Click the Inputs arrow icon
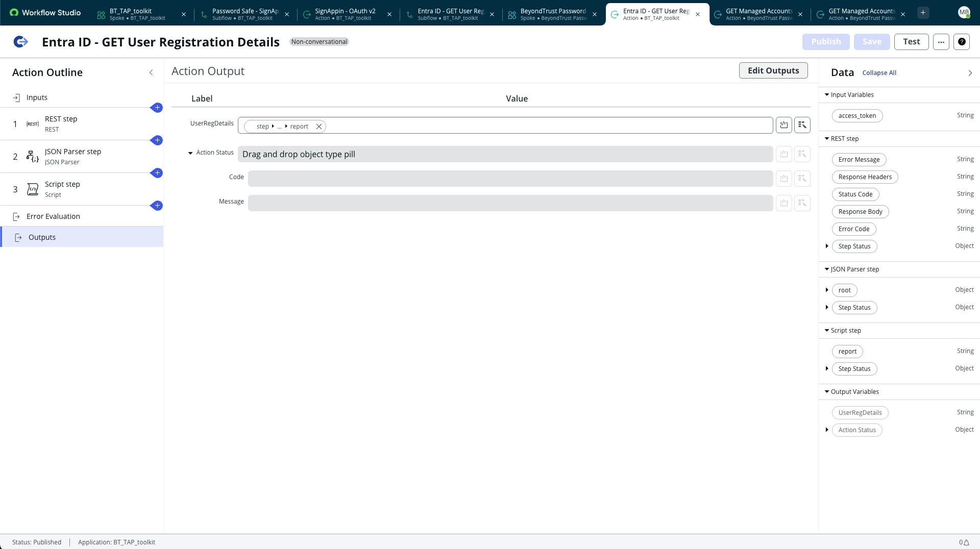Image resolution: width=980 pixels, height=549 pixels. [16, 97]
